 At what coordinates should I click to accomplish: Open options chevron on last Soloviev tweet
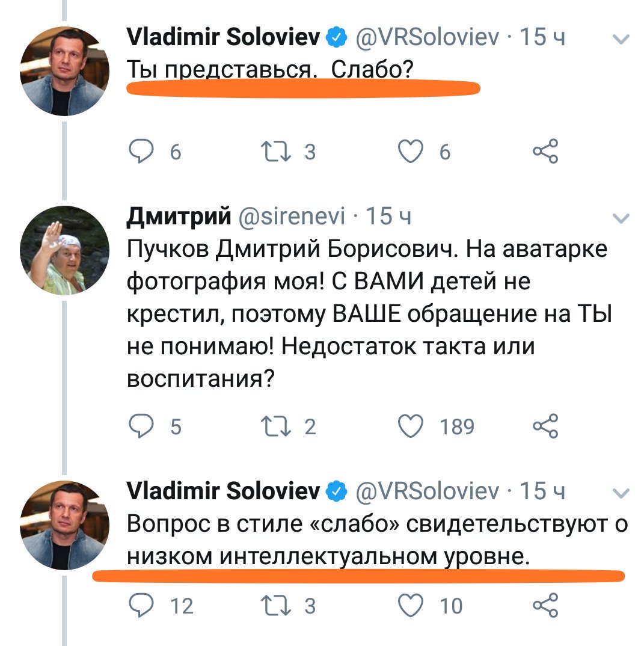click(x=620, y=493)
